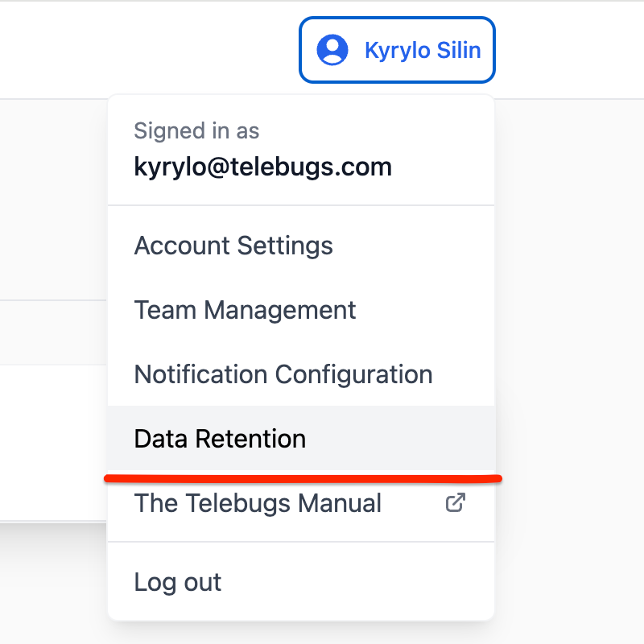Click the word "Configuration" in the menu

[353, 374]
